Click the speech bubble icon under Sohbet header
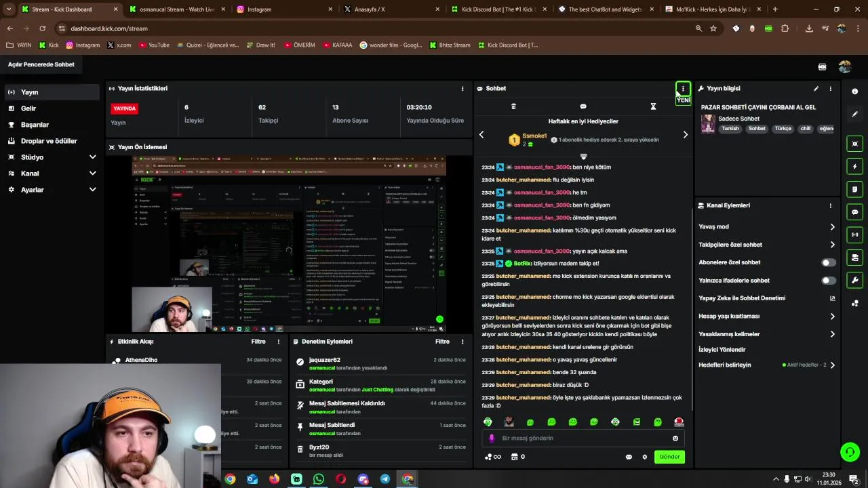868x488 pixels. [x=583, y=106]
